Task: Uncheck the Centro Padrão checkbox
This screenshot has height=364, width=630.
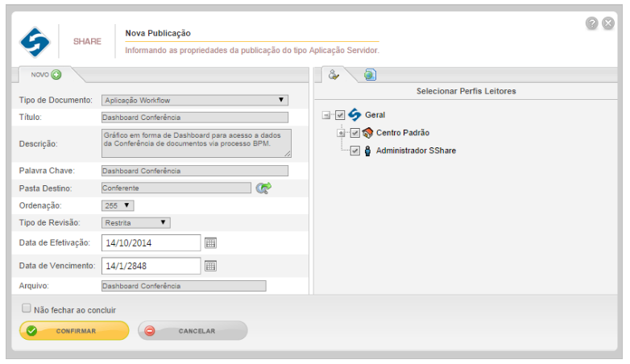Action: coord(355,133)
